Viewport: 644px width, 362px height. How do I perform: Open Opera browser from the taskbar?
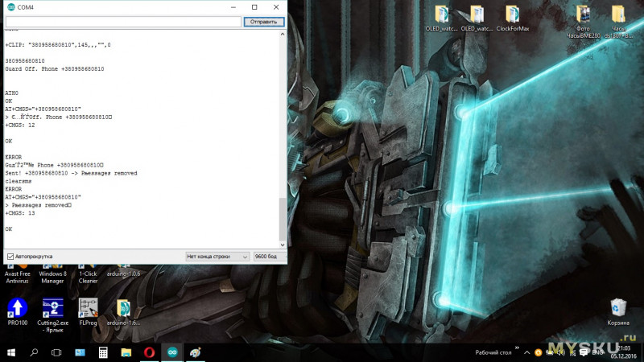(x=149, y=352)
